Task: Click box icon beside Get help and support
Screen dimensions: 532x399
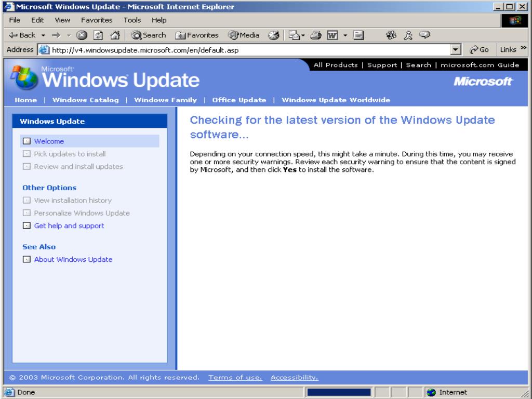Action: 26,225
